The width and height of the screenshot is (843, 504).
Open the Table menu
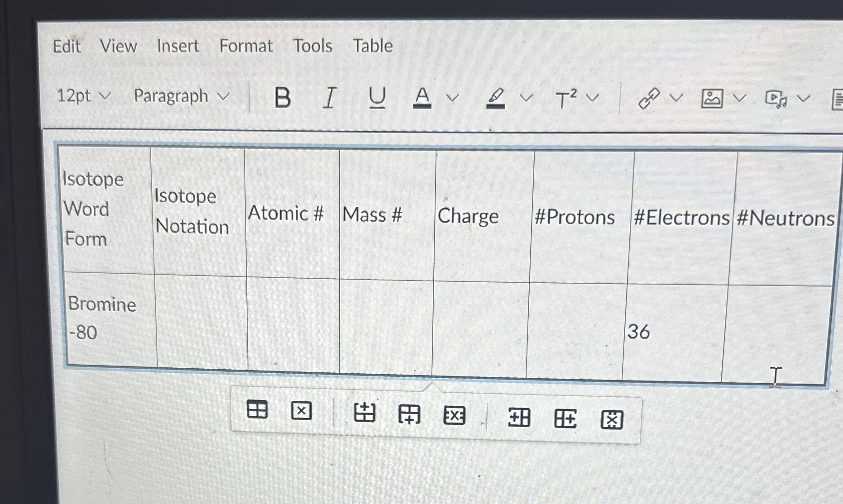pos(373,46)
